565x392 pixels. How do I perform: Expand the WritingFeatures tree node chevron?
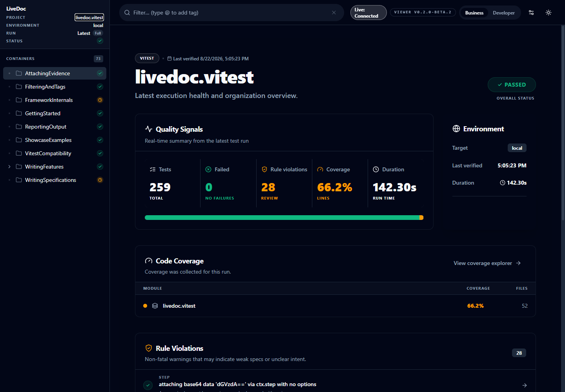click(9, 167)
